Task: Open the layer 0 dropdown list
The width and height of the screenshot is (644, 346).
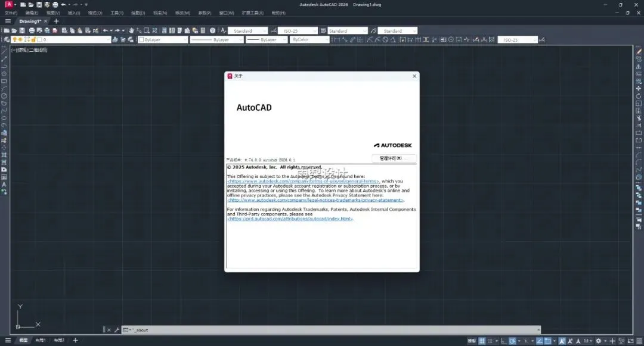Action: coord(61,40)
